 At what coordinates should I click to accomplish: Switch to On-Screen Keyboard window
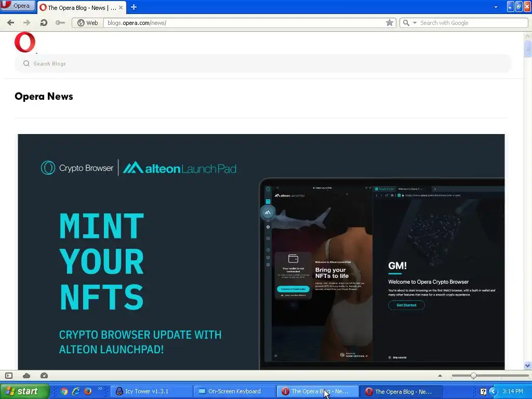pyautogui.click(x=234, y=391)
